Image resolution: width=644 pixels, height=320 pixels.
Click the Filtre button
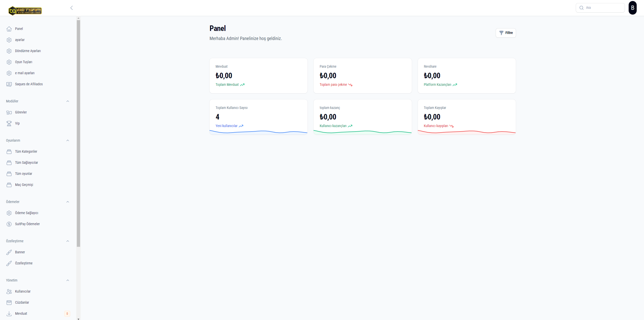505,33
